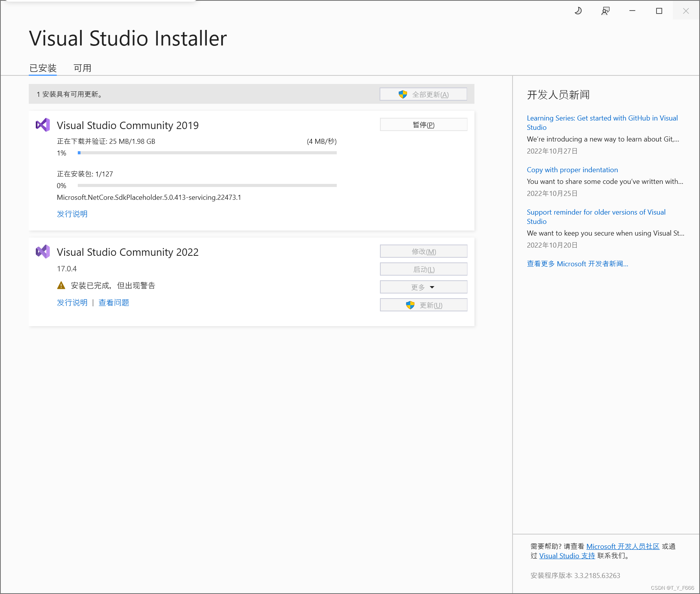Click 安装已完成，但出现警告 message
Screen dimensions: 700x594
[x=113, y=285]
